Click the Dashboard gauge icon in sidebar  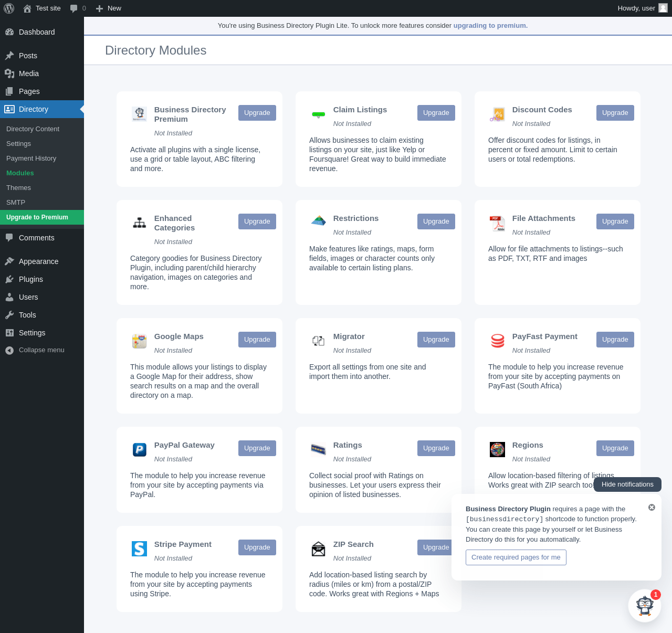[9, 32]
